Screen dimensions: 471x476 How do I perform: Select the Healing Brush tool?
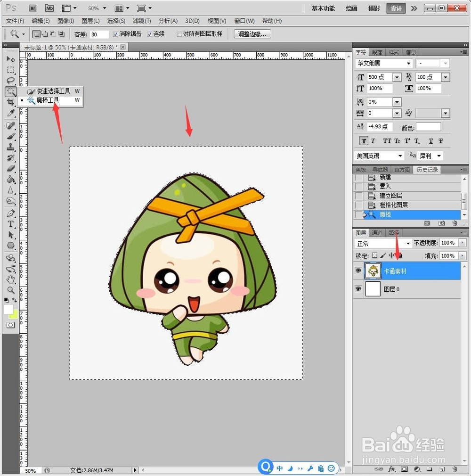pos(11,125)
